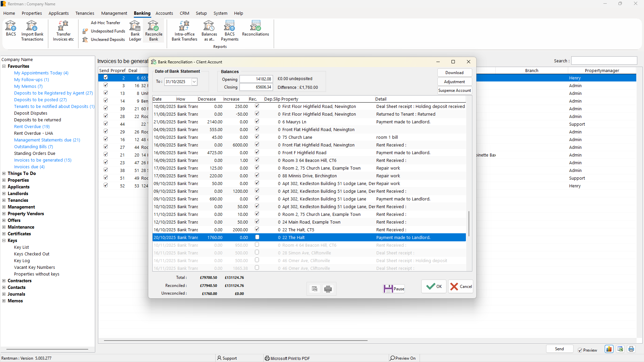
Task: Open the bank statement date dropdown
Action: point(194,81)
